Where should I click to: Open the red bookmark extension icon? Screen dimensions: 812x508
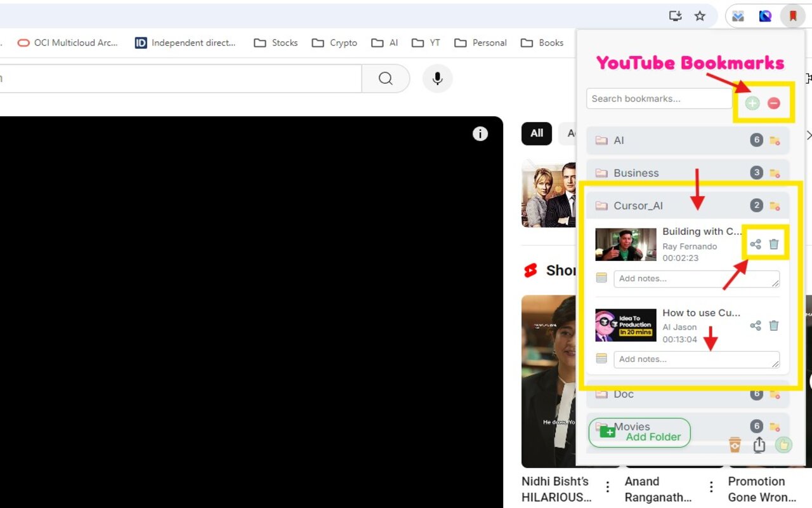(x=792, y=17)
